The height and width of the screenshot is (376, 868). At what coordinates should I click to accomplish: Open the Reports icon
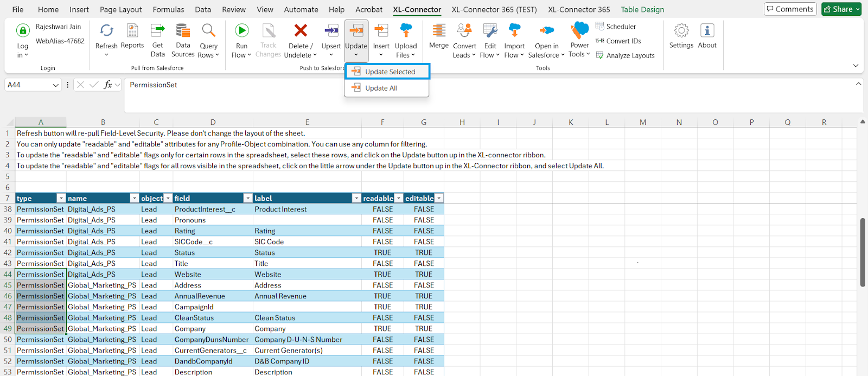coord(132,30)
